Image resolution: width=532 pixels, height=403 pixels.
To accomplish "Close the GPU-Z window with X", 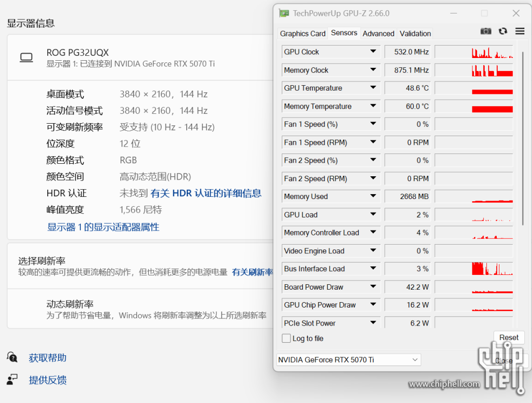I will pos(516,13).
